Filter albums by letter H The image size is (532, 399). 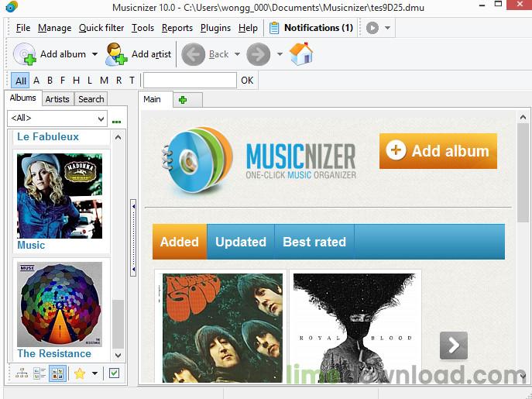coord(77,81)
